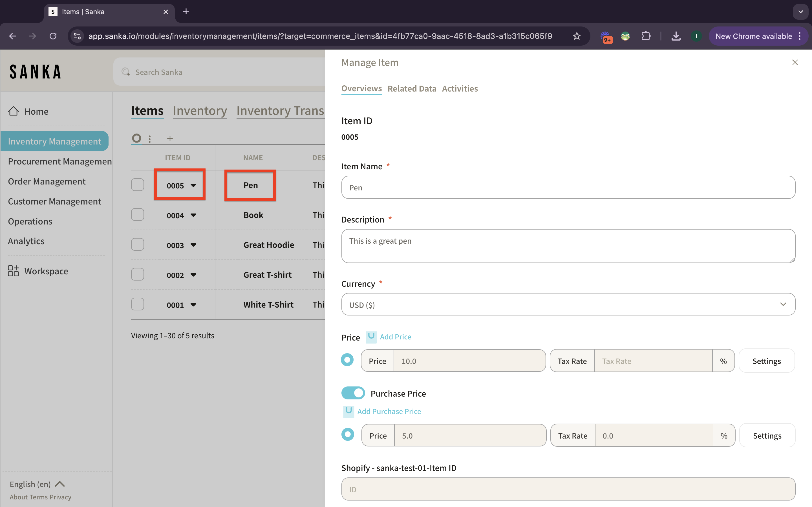Click the Add Purchase Price link

(x=389, y=412)
